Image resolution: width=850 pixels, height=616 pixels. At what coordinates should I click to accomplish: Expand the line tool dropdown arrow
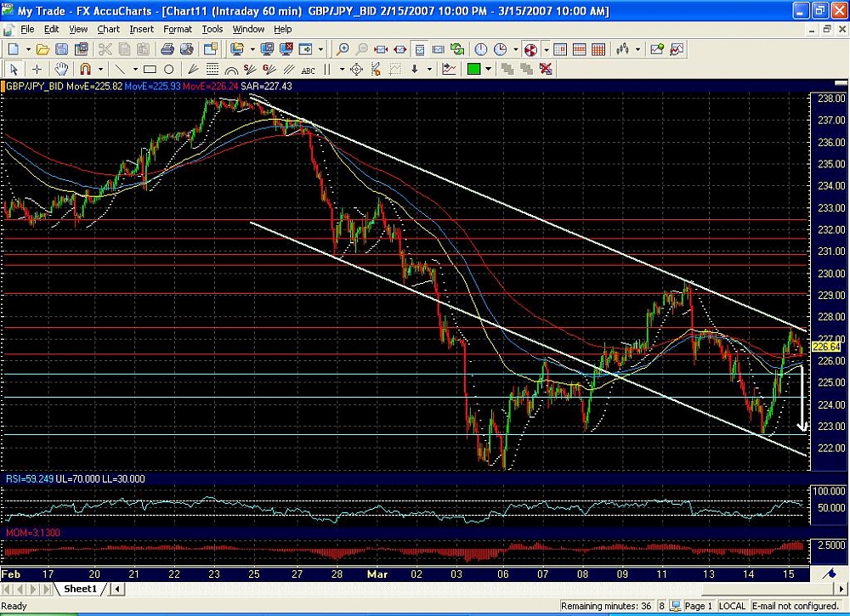click(x=133, y=69)
